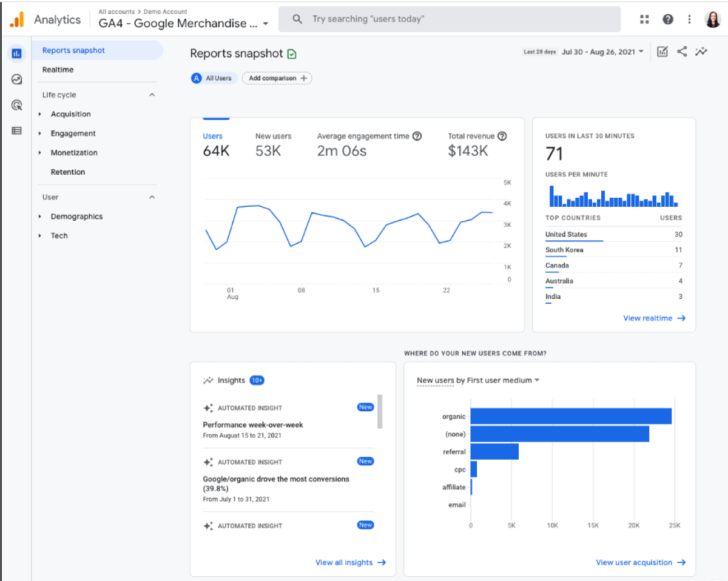Click the Insights sparkline icon near date range
Image resolution: width=728 pixels, height=581 pixels.
[701, 52]
